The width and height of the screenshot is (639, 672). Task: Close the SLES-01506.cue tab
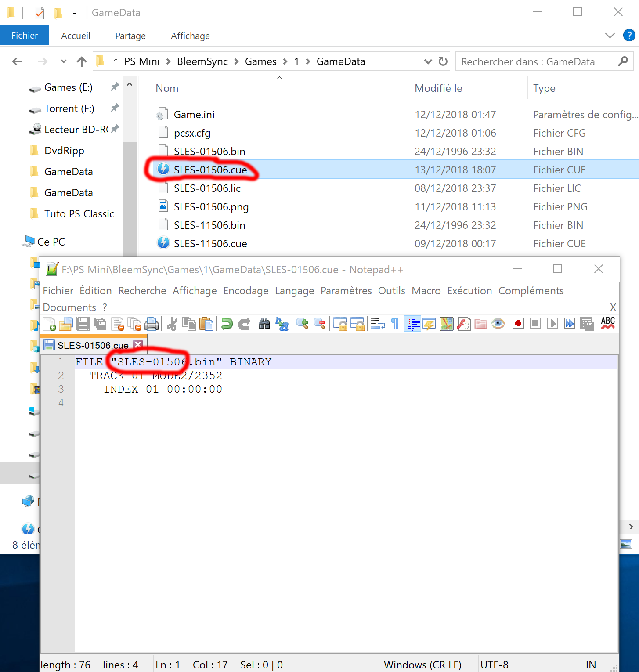pos(138,345)
